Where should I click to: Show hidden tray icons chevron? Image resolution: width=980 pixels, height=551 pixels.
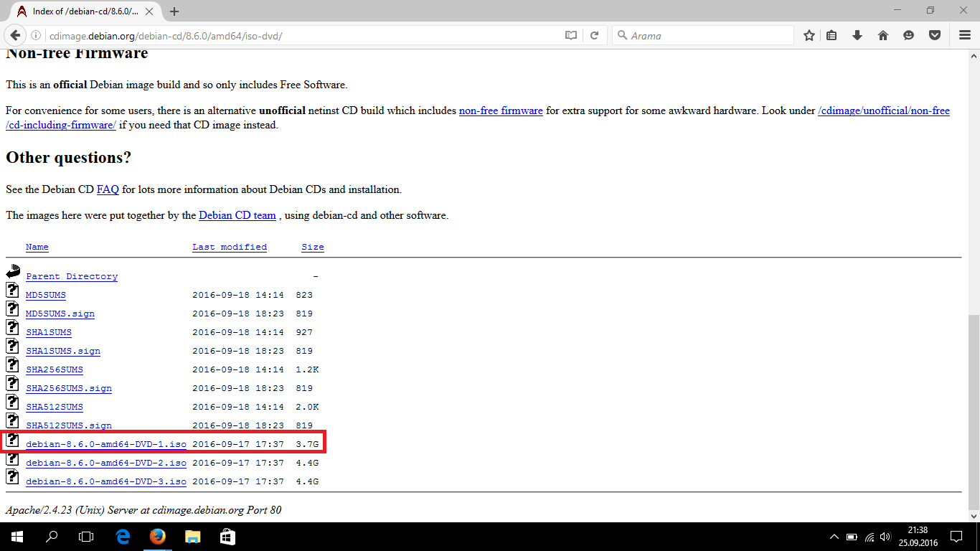coord(834,537)
